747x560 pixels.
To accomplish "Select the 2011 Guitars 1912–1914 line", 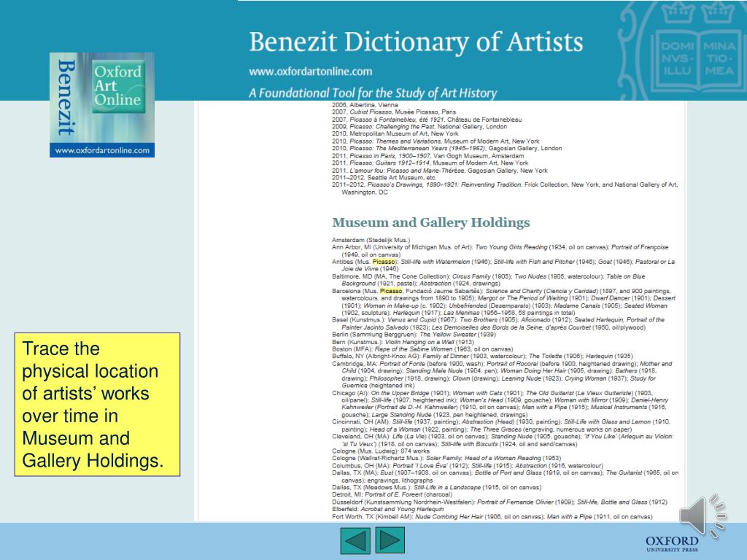I will point(430,163).
